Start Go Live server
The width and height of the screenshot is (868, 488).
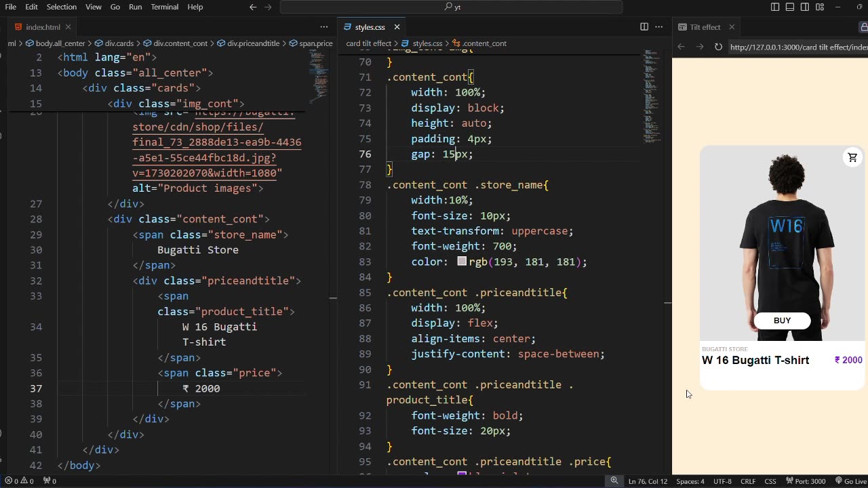(851, 481)
